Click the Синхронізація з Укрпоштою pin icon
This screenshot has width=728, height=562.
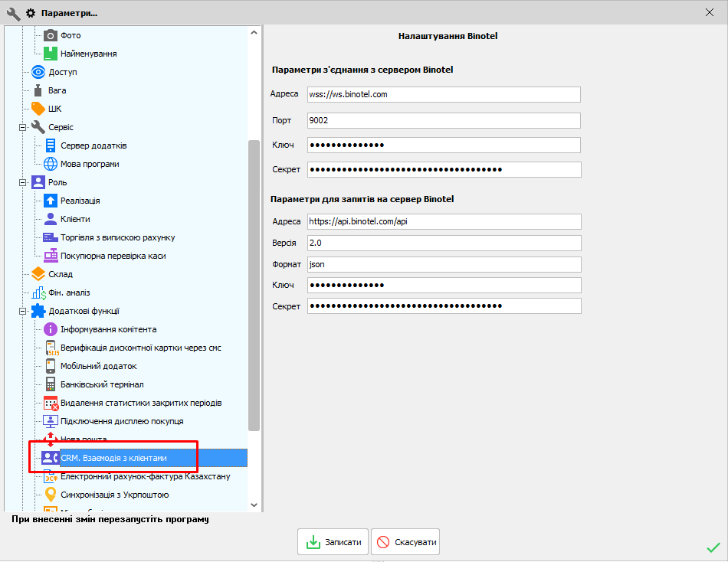pyautogui.click(x=51, y=495)
